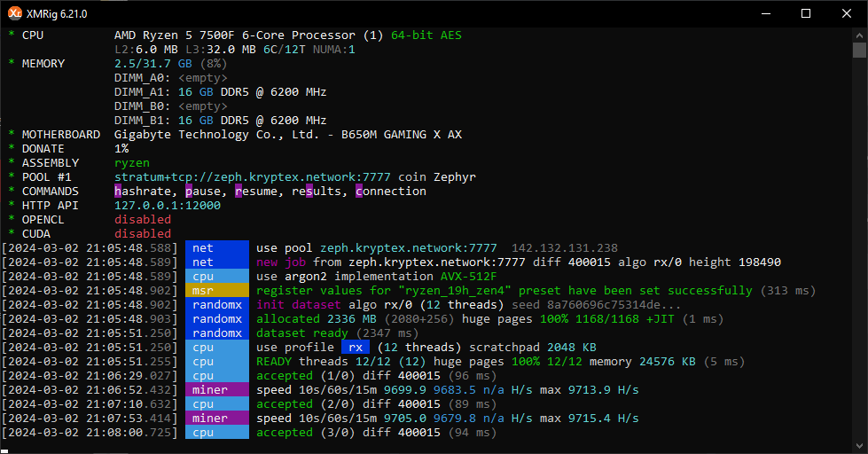Image resolution: width=868 pixels, height=454 pixels.
Task: Click the 'resume' command word
Action: click(256, 191)
